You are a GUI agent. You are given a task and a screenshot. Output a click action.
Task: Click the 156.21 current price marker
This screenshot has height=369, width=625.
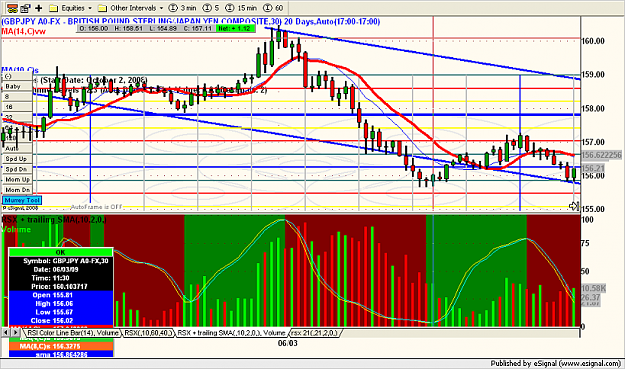point(593,168)
